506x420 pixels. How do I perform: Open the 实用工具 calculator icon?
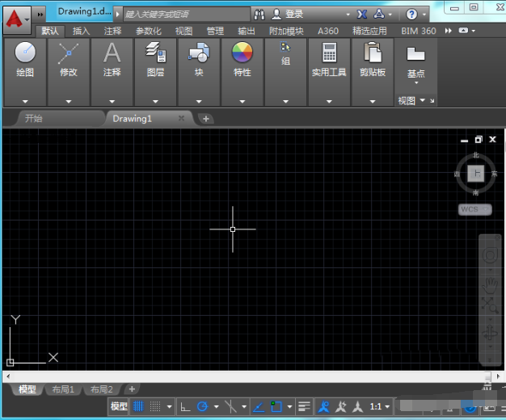coord(329,53)
